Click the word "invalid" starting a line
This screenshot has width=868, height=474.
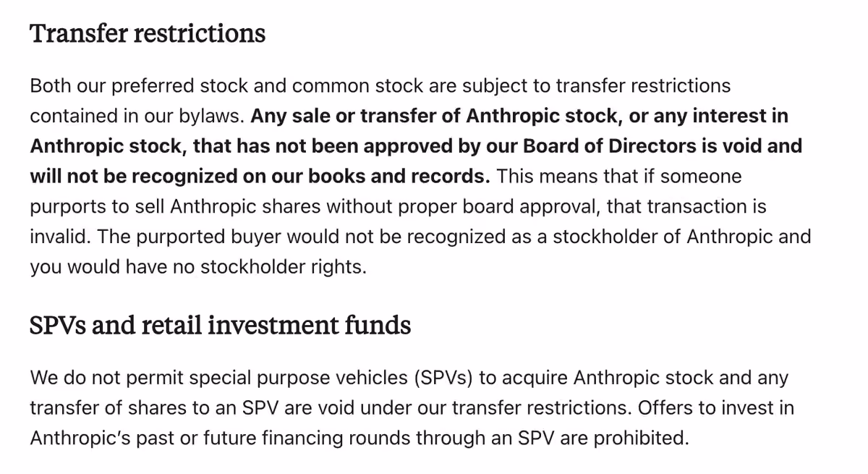(x=58, y=237)
